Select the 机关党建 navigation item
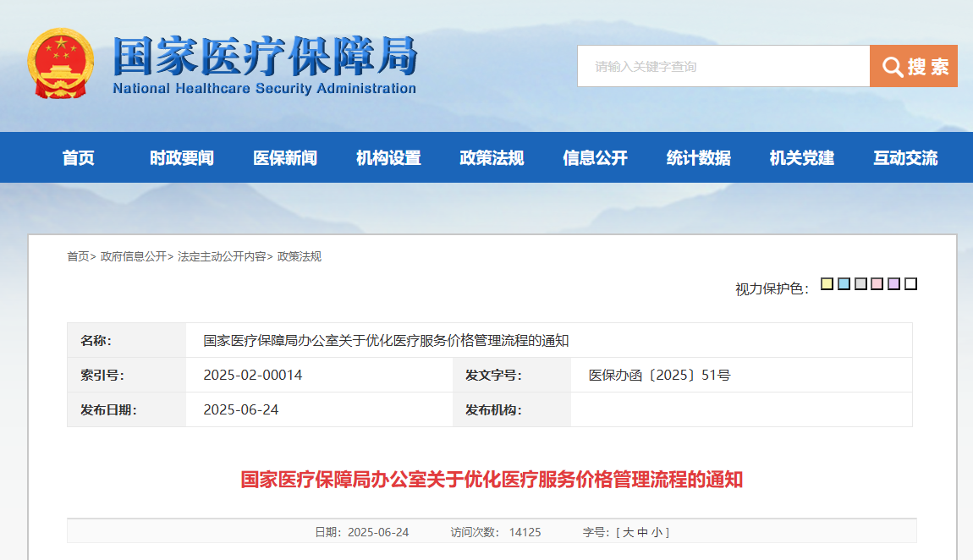 (802, 158)
